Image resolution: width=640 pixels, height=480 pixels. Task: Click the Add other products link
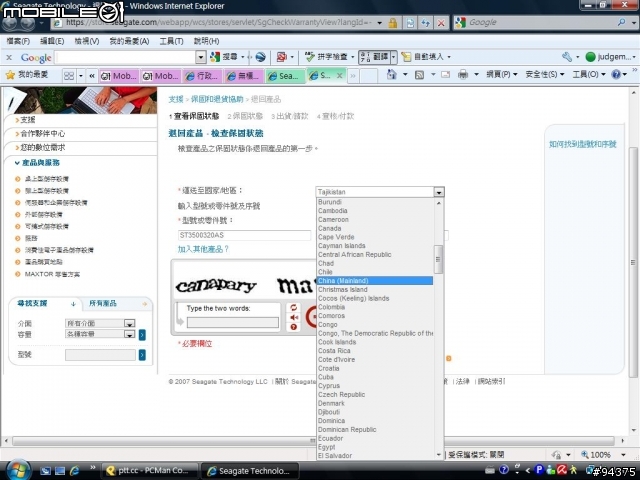point(203,249)
